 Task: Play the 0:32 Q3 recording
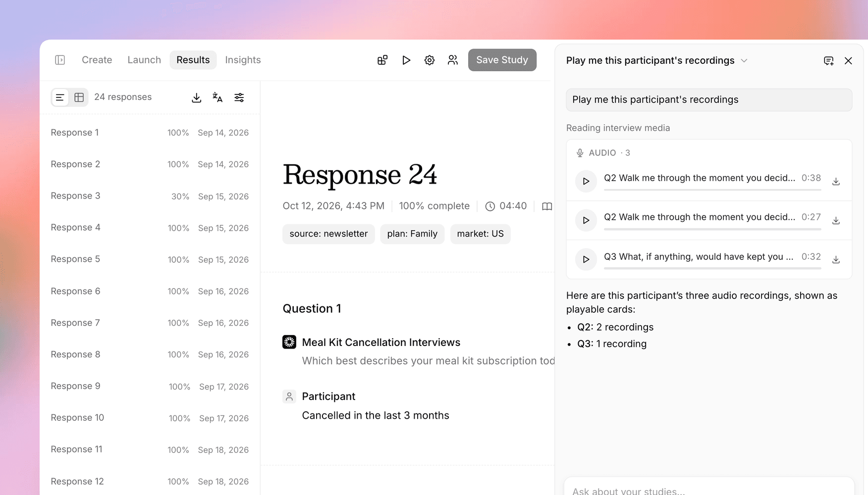586,259
